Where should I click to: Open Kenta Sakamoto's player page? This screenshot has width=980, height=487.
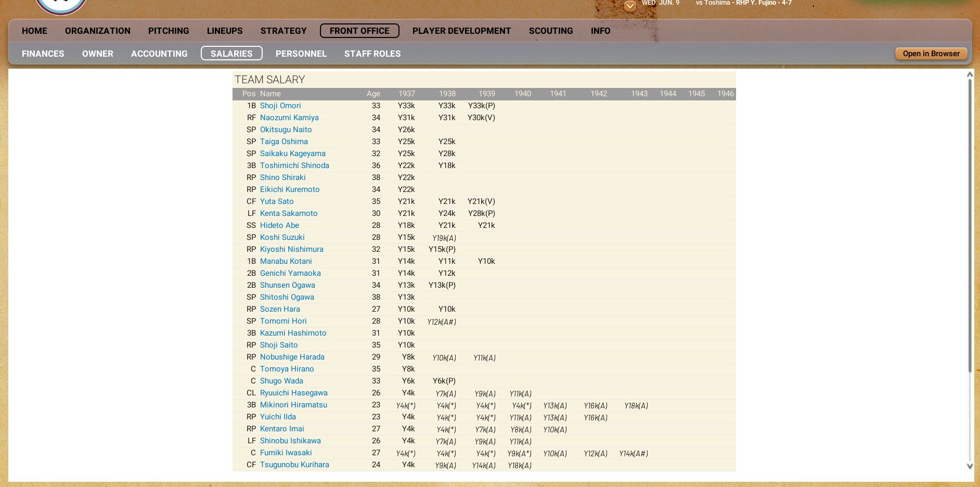click(289, 213)
